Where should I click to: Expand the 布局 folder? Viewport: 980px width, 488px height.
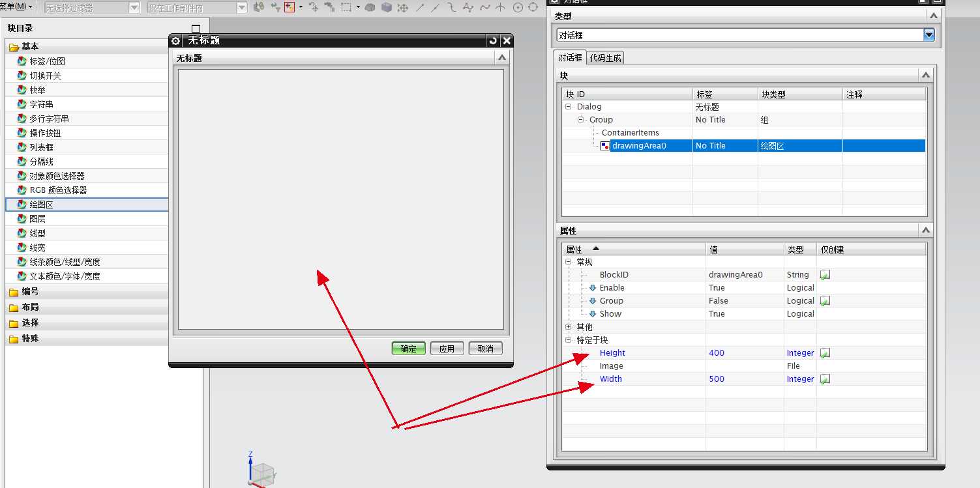coord(14,308)
